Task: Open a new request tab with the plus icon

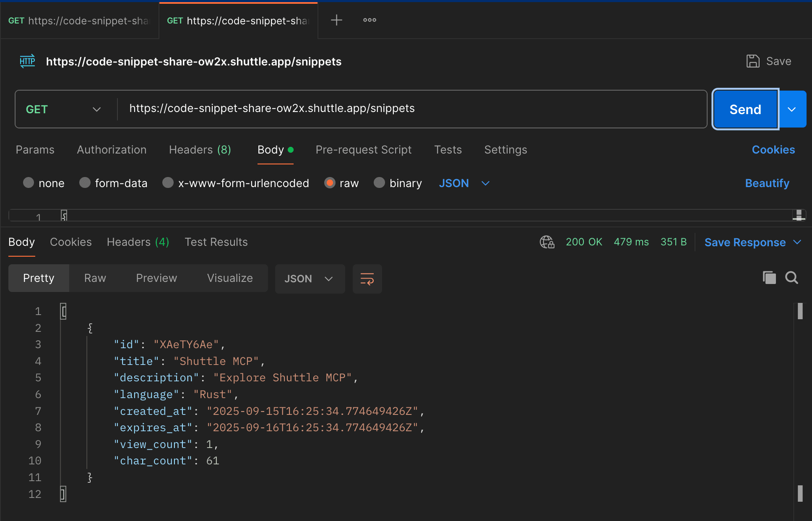Action: click(x=336, y=20)
